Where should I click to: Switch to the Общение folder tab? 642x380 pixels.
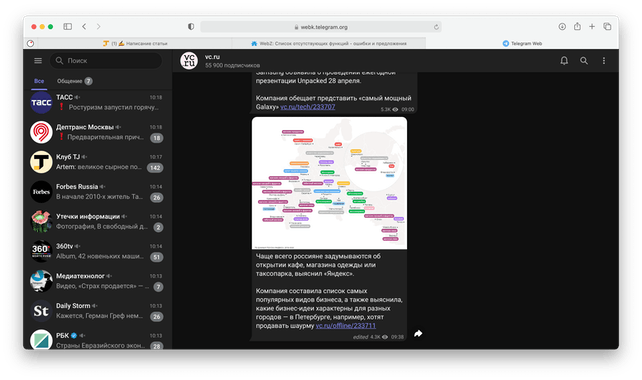click(x=74, y=81)
